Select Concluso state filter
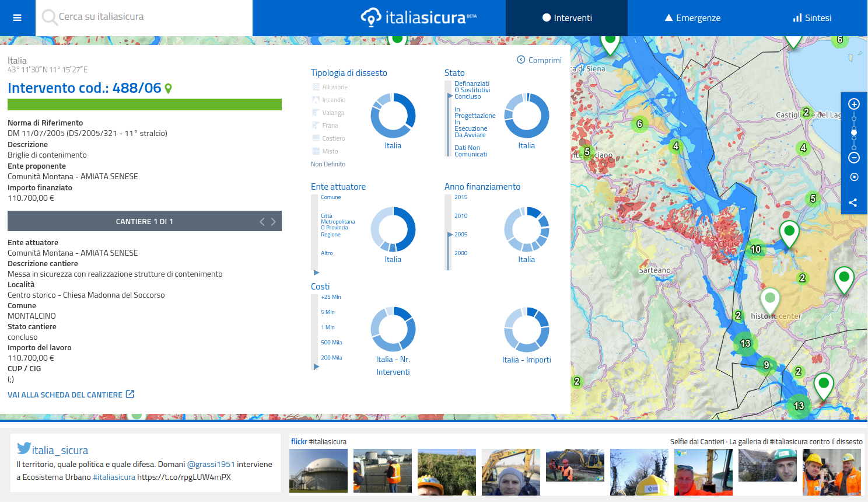Viewport: 868px width, 502px height. (x=468, y=96)
